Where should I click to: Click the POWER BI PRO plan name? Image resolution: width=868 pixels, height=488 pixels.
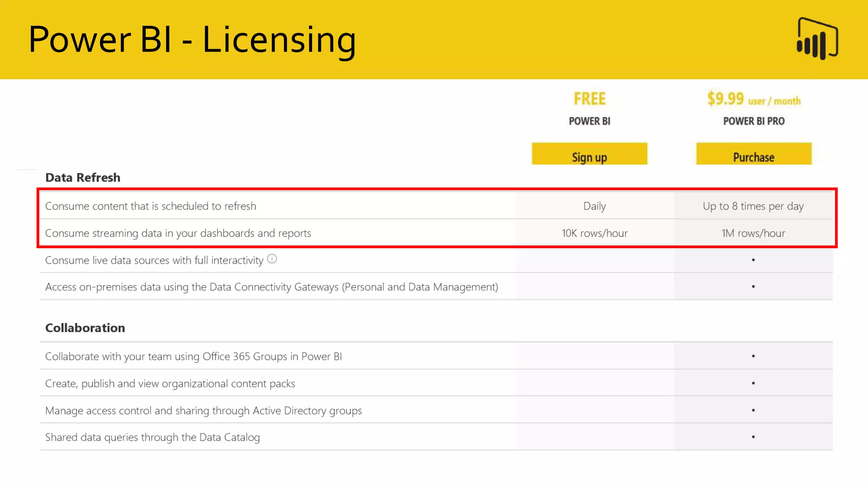(x=754, y=121)
